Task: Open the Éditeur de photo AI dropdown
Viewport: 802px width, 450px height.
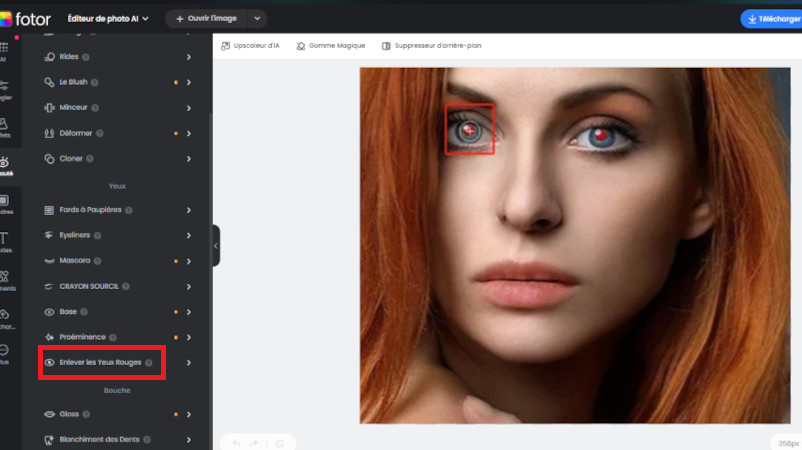Action: [108, 19]
